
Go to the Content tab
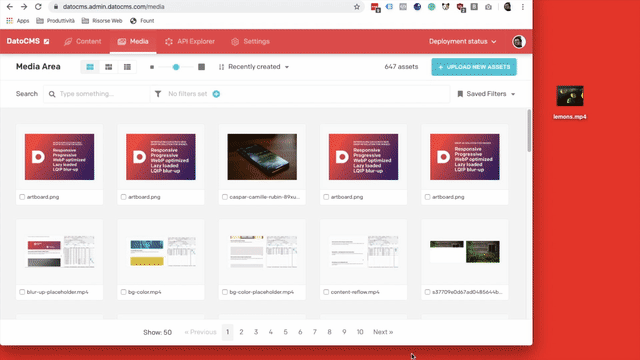[x=82, y=42]
